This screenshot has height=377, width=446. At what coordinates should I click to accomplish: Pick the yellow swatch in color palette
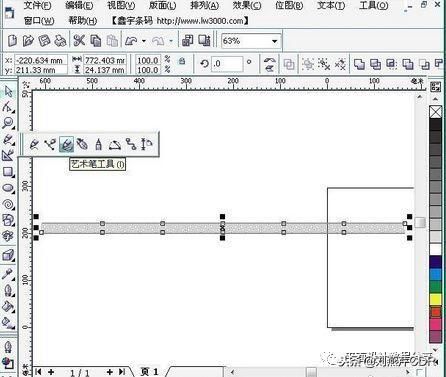(435, 299)
